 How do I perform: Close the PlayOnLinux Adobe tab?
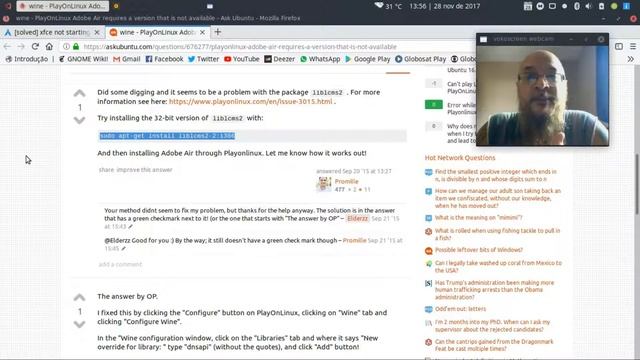202,32
